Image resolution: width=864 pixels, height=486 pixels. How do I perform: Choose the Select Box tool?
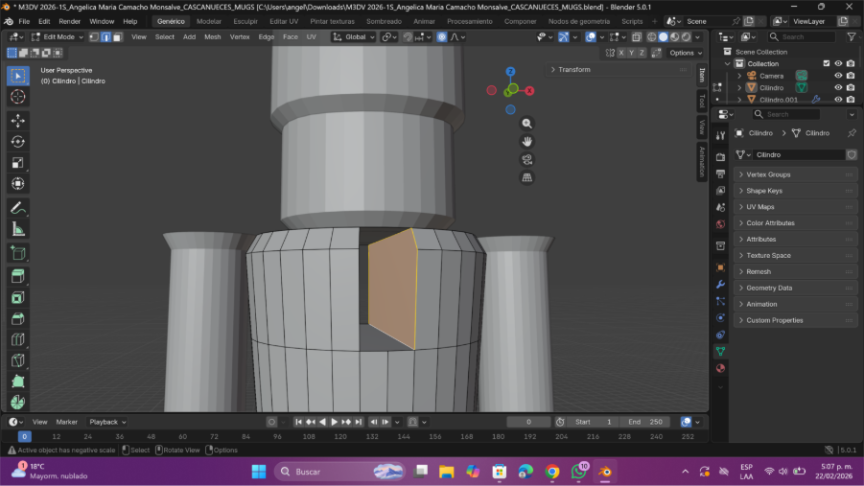pyautogui.click(x=18, y=76)
